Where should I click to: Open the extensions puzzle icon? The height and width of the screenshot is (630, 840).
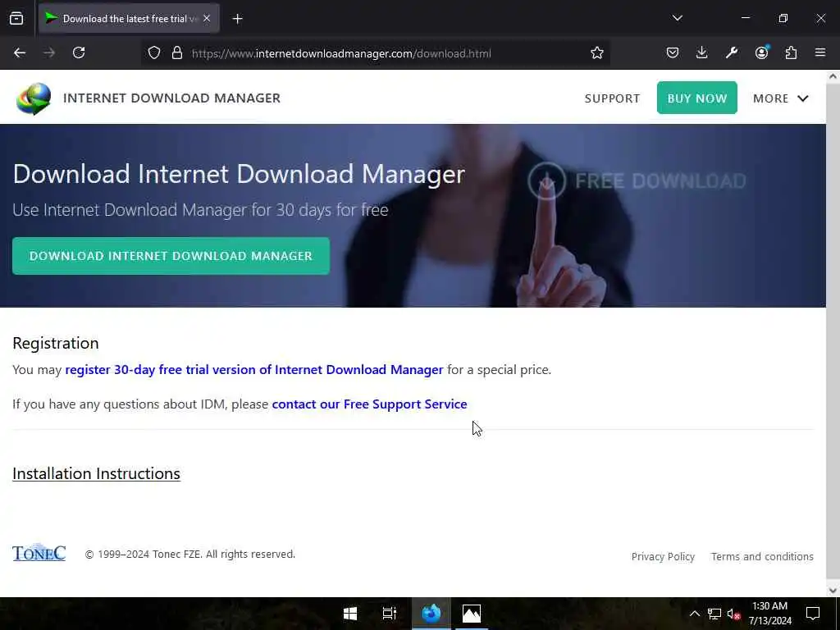pos(791,52)
